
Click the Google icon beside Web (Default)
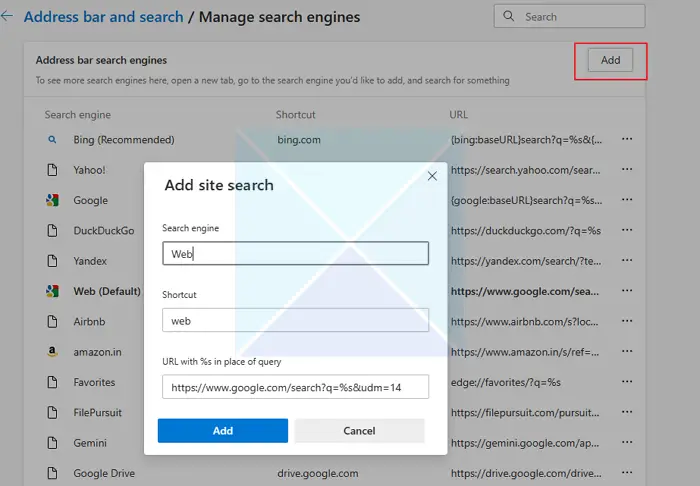(52, 291)
